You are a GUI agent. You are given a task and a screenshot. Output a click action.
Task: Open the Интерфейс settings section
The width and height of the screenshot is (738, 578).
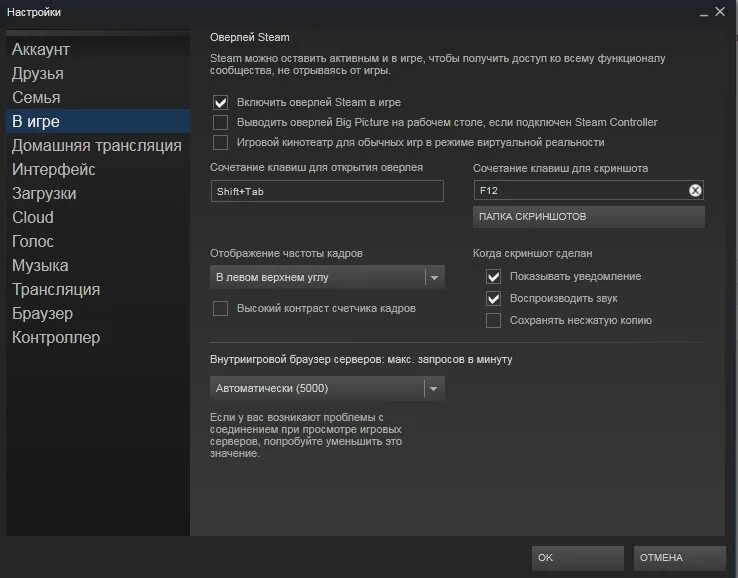coord(98,169)
